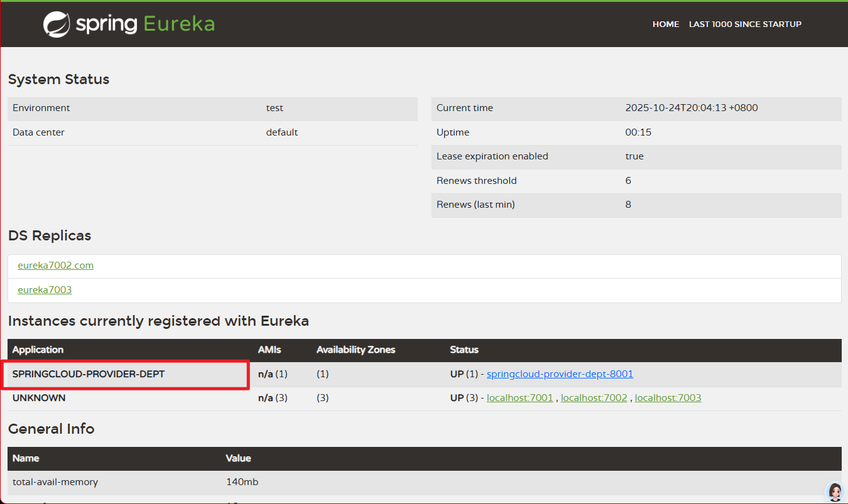The height and width of the screenshot is (504, 848).
Task: Click the 'test' environment value
Action: pyautogui.click(x=275, y=108)
